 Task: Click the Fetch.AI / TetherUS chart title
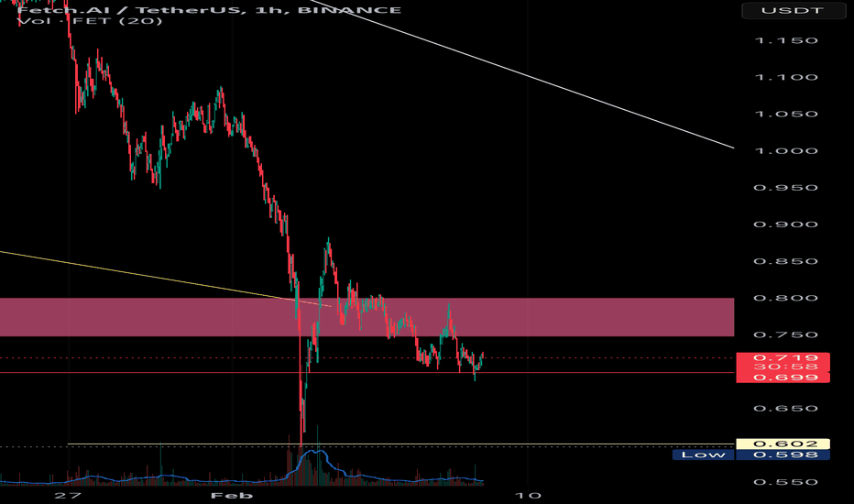(210, 10)
